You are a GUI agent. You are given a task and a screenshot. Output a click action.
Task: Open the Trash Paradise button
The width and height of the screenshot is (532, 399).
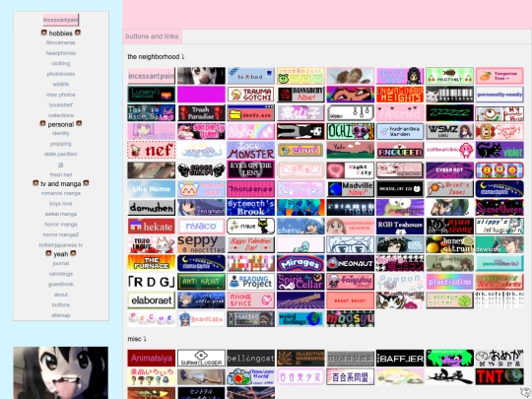[x=201, y=113]
